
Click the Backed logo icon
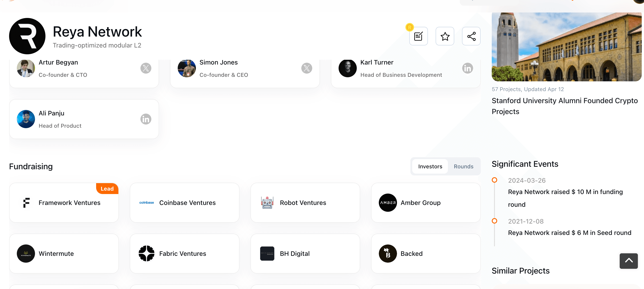point(387,253)
